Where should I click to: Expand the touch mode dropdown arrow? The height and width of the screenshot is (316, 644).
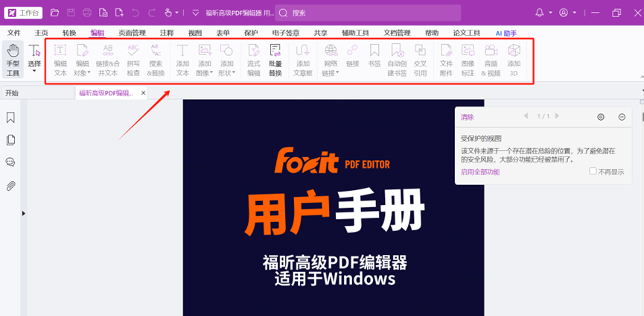(x=177, y=13)
